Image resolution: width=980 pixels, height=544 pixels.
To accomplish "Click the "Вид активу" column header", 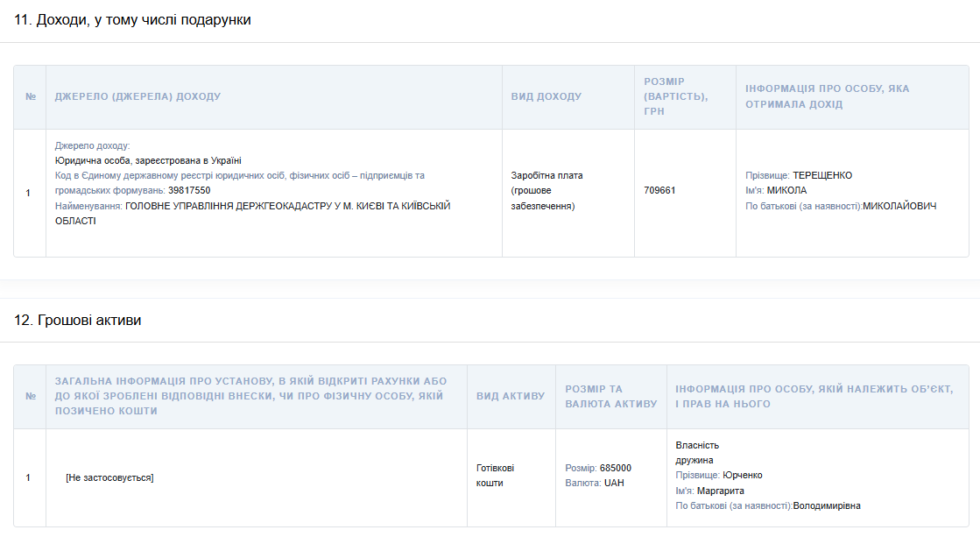I will tap(510, 396).
